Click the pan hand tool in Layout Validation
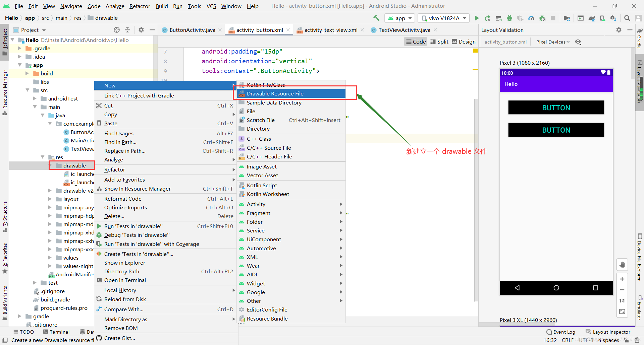 [622, 265]
